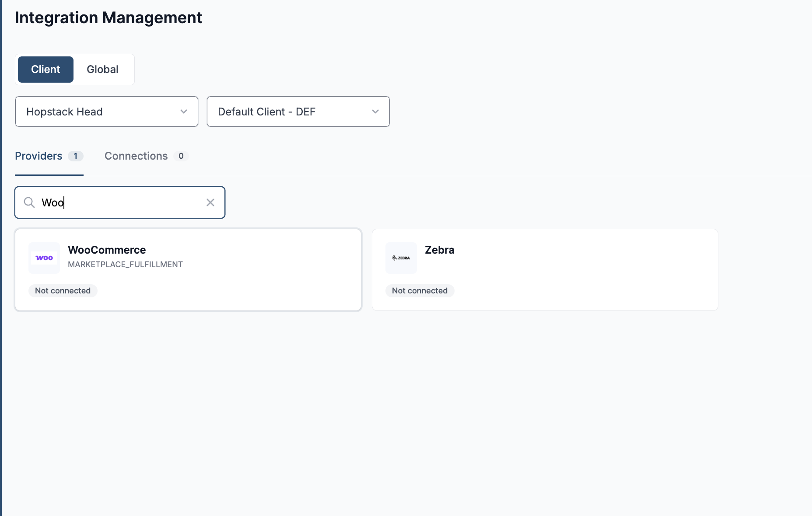Clear the Woo search text
This screenshot has height=516, width=812.
coord(210,202)
